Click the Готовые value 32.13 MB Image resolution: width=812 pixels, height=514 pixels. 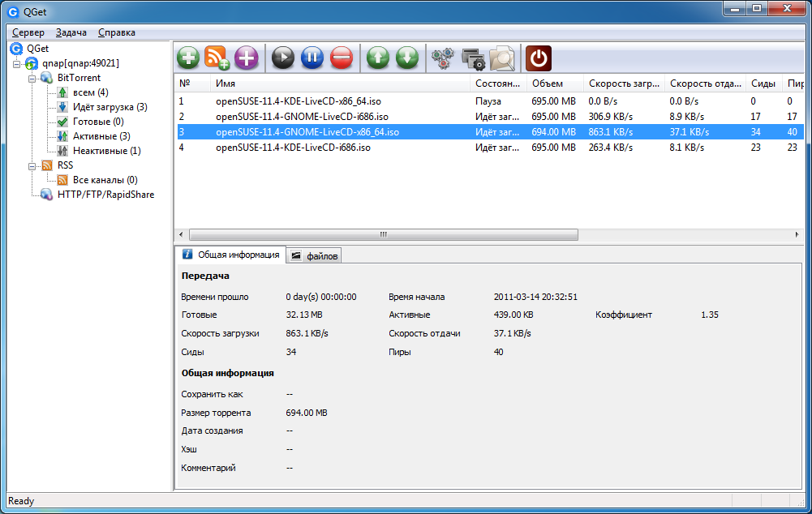click(x=304, y=315)
